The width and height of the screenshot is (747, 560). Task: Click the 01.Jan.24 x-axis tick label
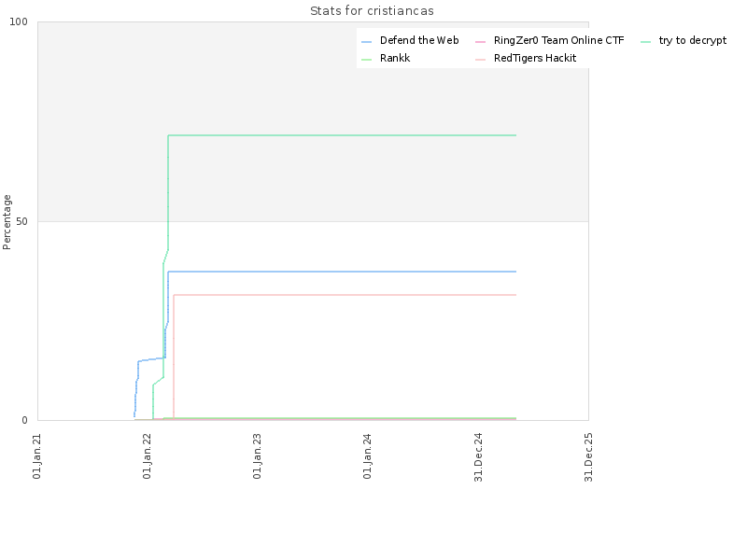click(367, 456)
